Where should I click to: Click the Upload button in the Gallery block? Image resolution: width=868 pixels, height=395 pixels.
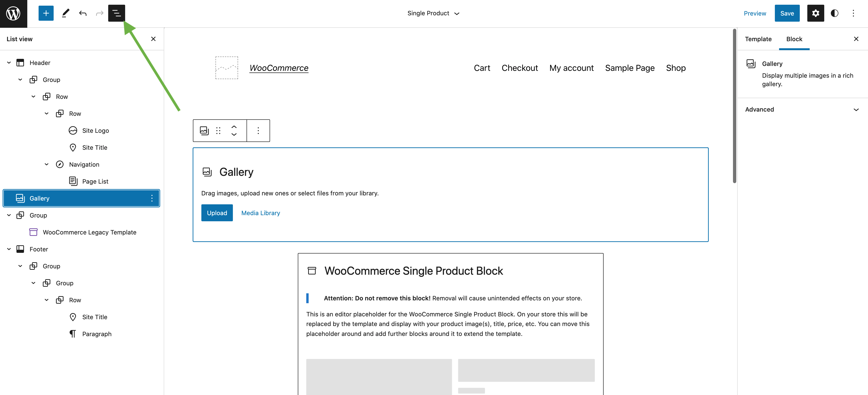click(217, 213)
